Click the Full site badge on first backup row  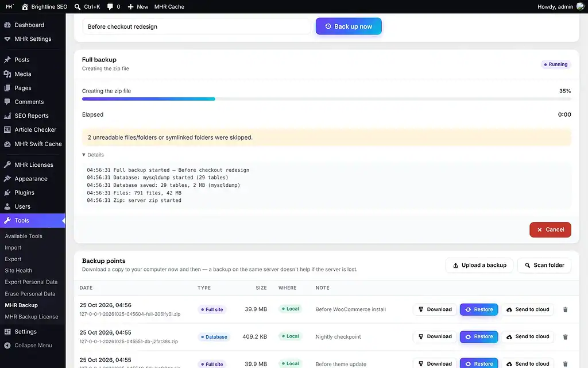(212, 309)
